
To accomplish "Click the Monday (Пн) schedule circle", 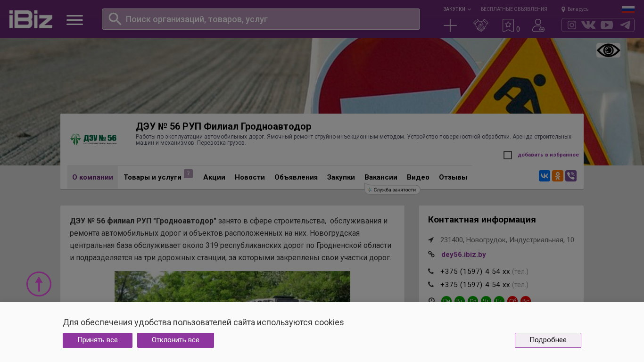I will coord(446,300).
